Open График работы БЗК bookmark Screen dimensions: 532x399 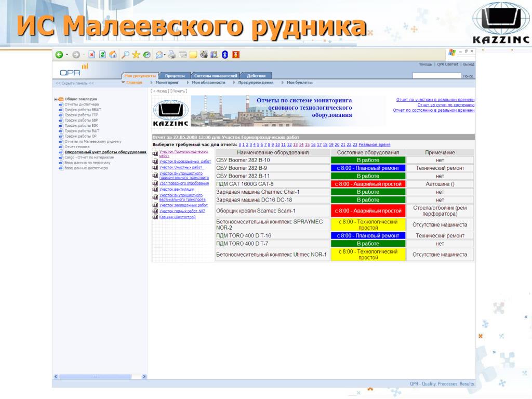tap(82, 126)
